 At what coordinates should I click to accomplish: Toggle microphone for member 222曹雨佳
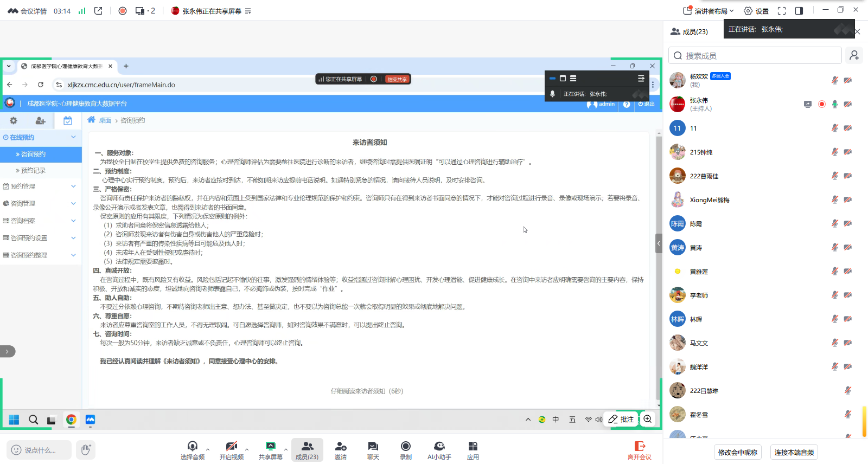point(835,176)
